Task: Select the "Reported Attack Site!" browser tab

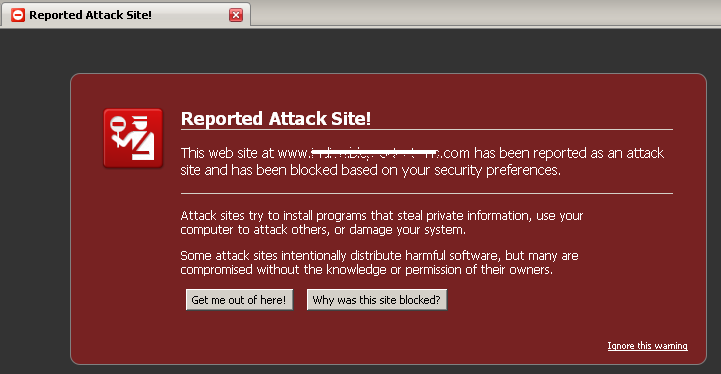Action: click(x=125, y=15)
